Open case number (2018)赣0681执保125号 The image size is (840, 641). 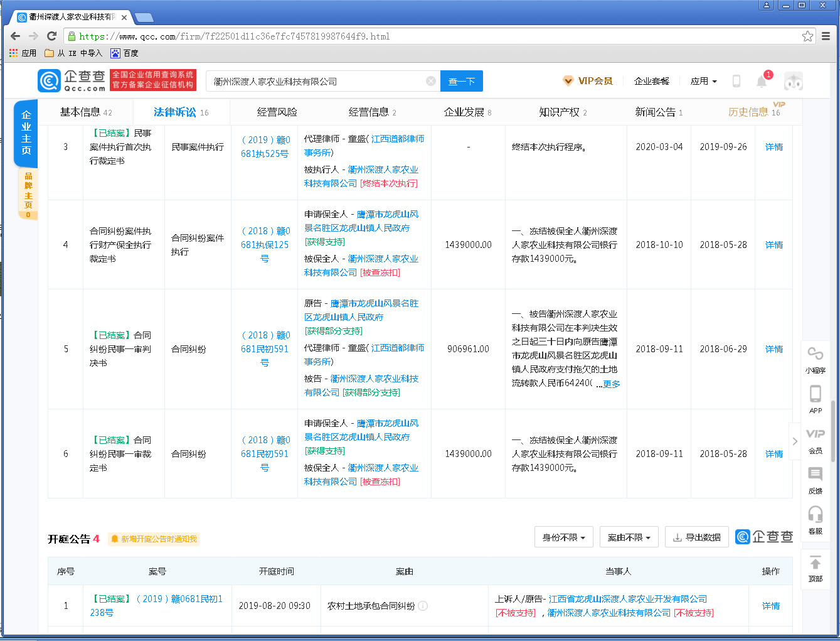(x=265, y=245)
